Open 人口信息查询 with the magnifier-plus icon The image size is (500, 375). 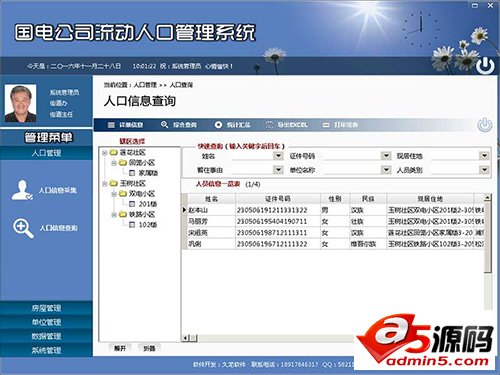[x=45, y=228]
